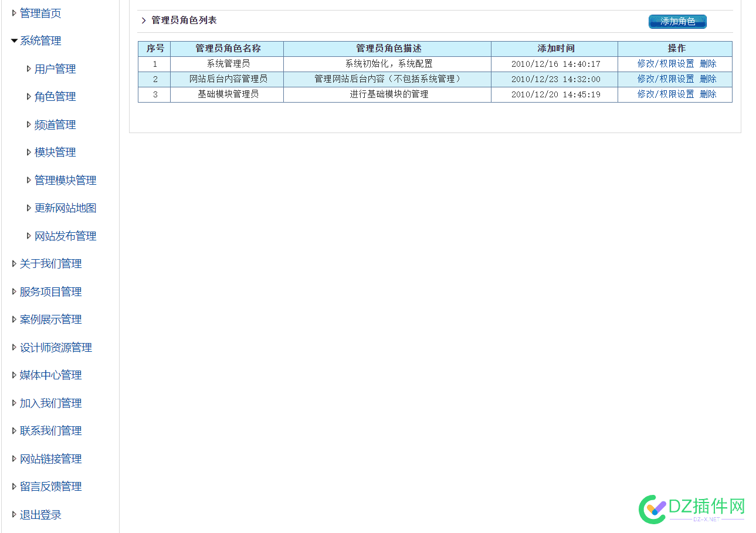
Task: Click the 管理员角色名称 column header
Action: click(228, 49)
